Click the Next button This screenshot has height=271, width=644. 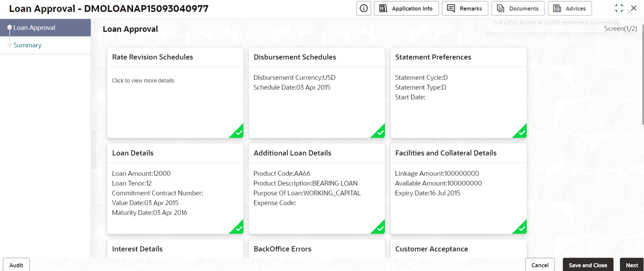(x=632, y=265)
